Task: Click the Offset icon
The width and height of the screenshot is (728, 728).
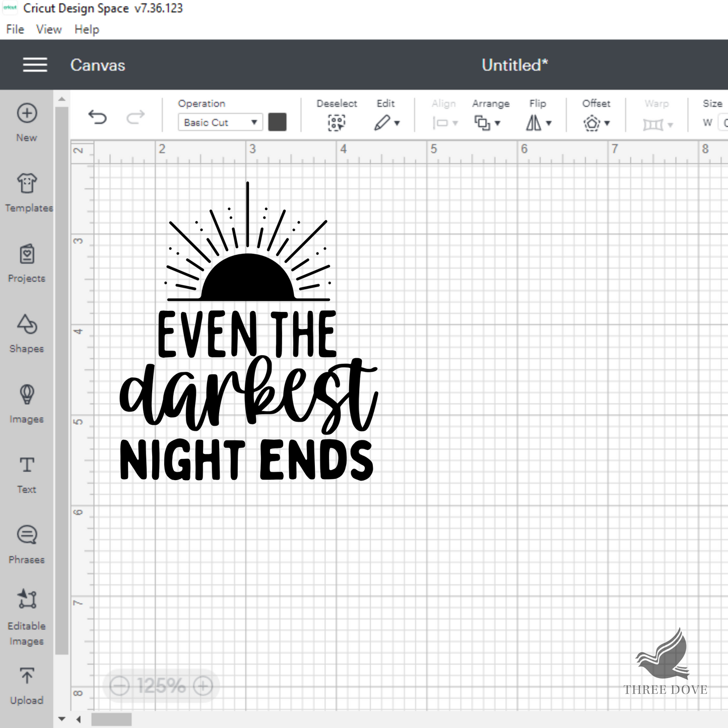Action: (591, 123)
